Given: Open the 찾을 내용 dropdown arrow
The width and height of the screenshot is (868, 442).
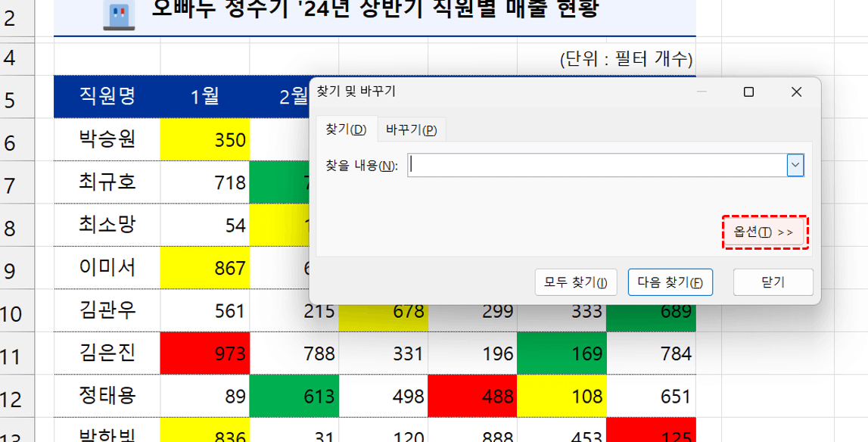Looking at the screenshot, I should [795, 165].
